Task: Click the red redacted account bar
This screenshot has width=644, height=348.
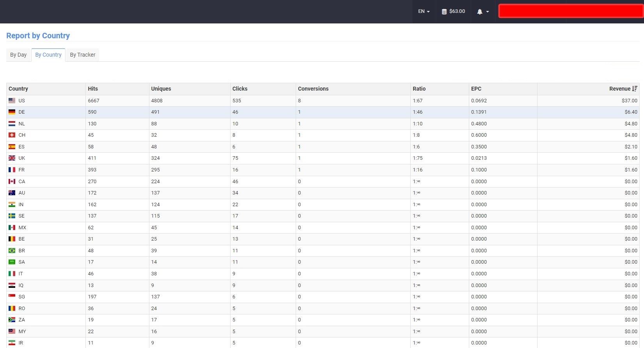Action: click(x=571, y=11)
